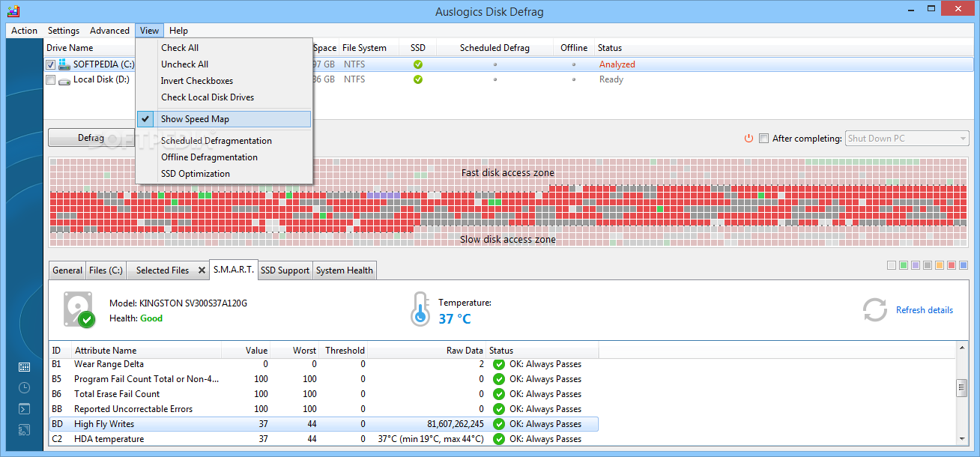Click the Fast disk access zone label
980x457 pixels.
tap(508, 173)
